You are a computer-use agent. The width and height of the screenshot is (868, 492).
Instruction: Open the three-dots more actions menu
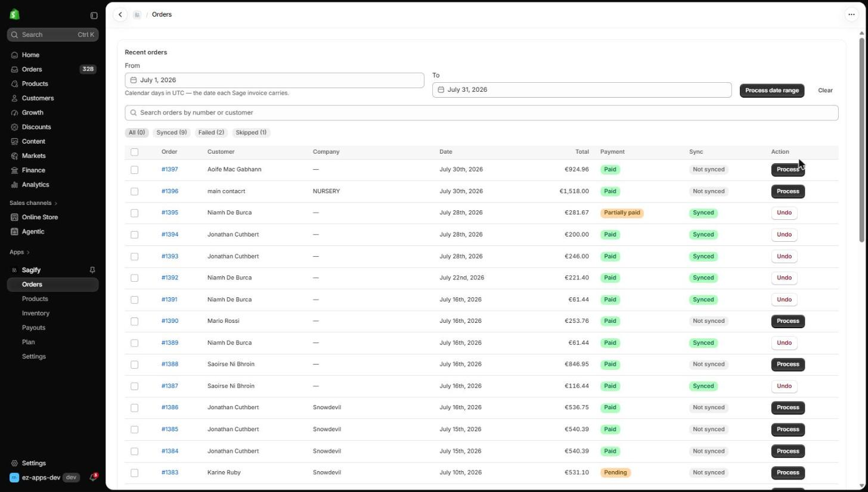[x=851, y=15]
